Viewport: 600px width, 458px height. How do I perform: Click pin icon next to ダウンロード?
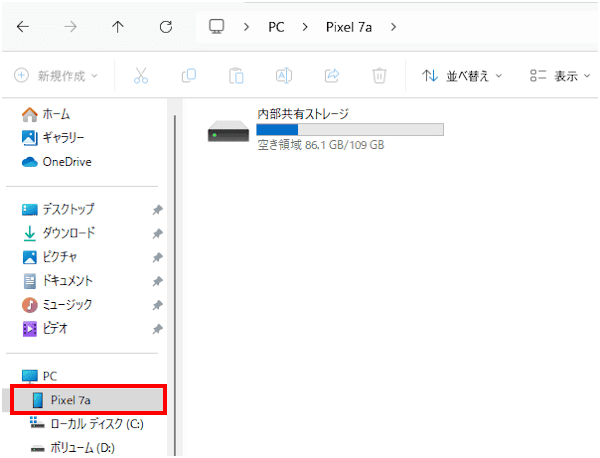[157, 233]
